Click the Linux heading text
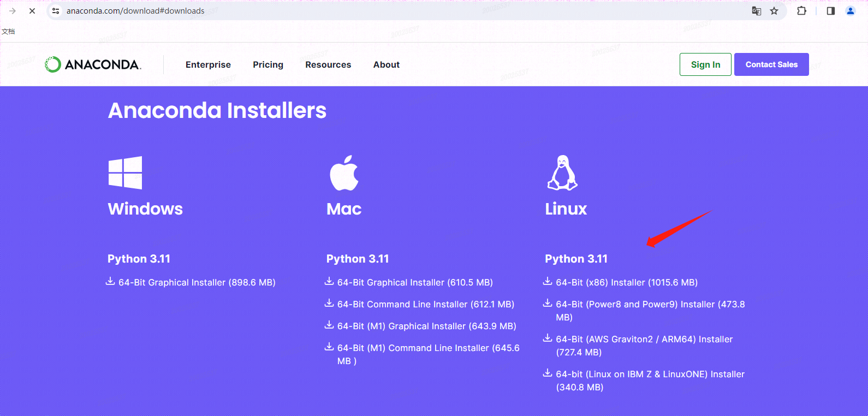 click(566, 209)
